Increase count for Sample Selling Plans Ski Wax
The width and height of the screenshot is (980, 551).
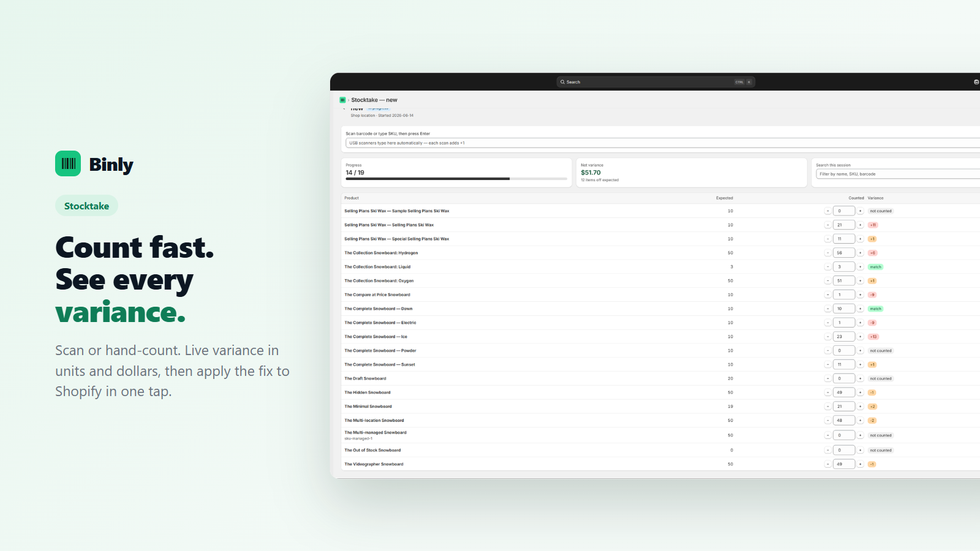point(860,211)
